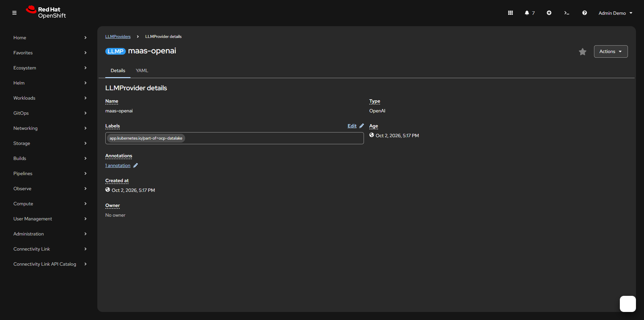Expand the Workloads navigation section
The width and height of the screenshot is (644, 320).
(50, 98)
